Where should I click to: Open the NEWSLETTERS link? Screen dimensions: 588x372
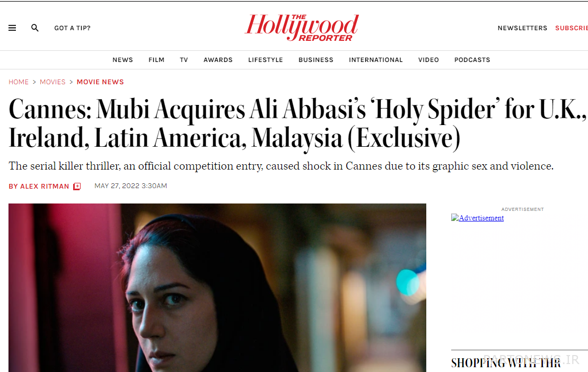coord(522,28)
